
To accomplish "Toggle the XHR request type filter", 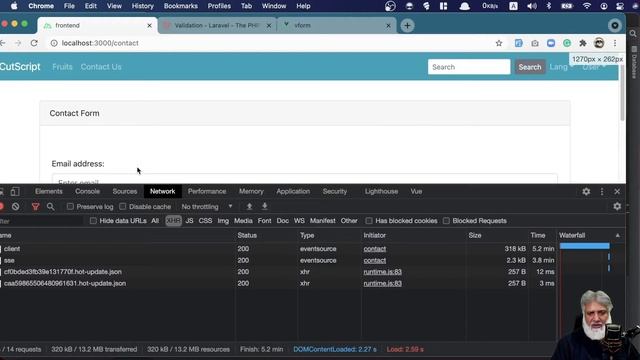I will point(173,221).
